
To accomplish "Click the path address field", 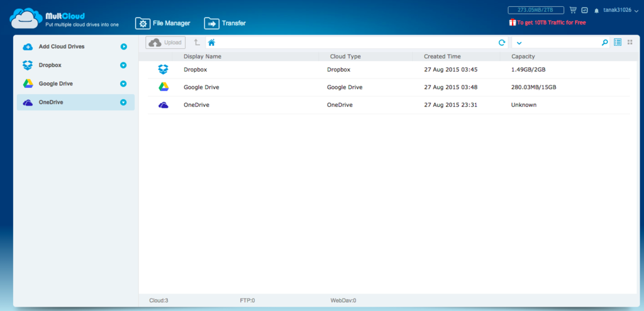I will point(357,42).
